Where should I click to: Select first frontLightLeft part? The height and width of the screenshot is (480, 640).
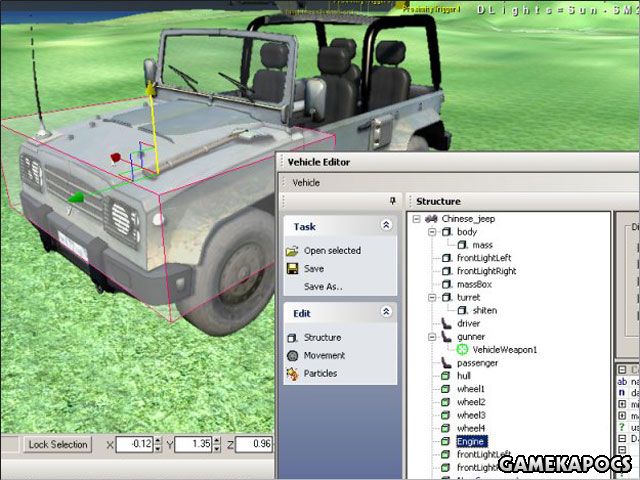(484, 258)
